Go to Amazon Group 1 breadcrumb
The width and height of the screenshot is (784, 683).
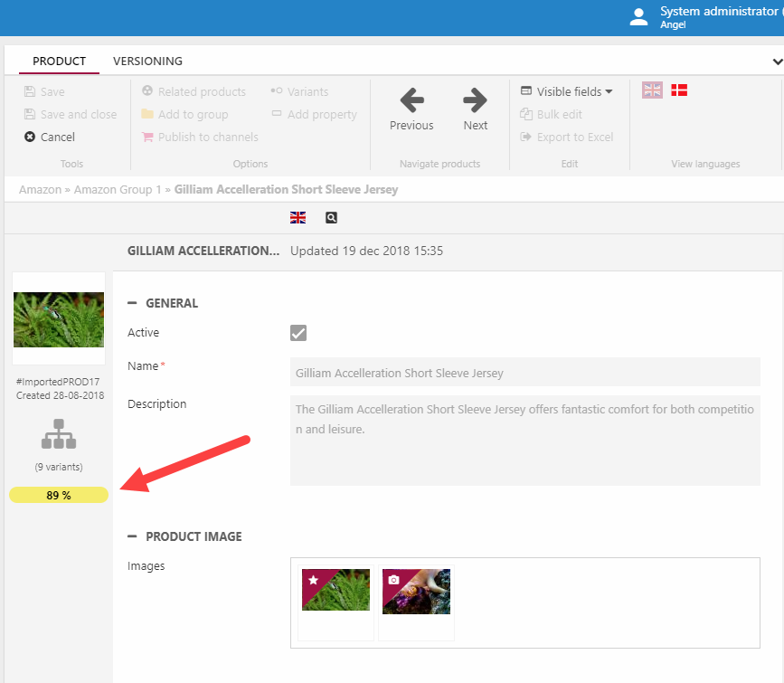click(117, 190)
